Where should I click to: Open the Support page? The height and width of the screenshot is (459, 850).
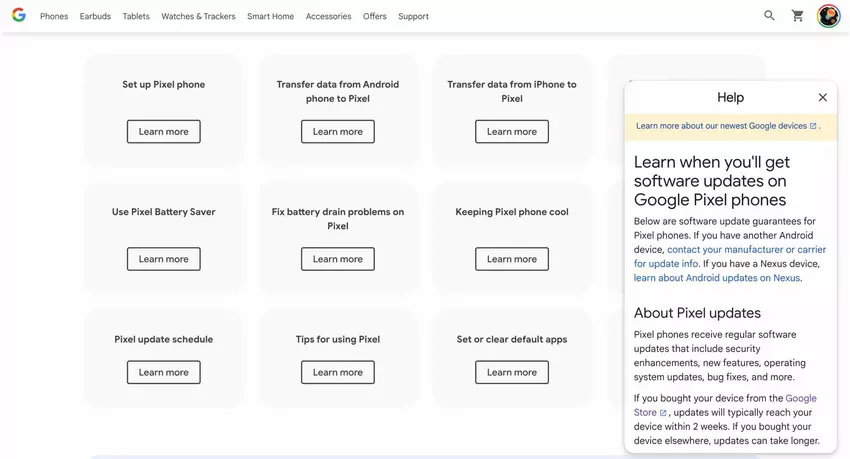(413, 17)
